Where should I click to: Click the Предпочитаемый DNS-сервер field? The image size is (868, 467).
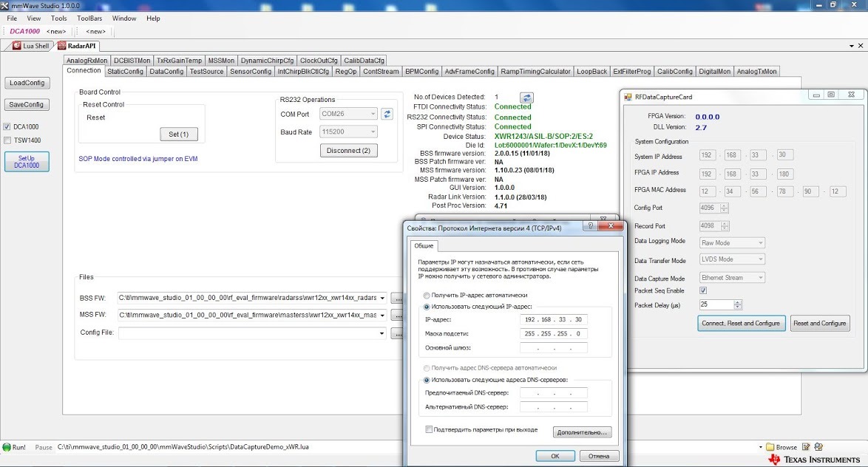pos(554,393)
